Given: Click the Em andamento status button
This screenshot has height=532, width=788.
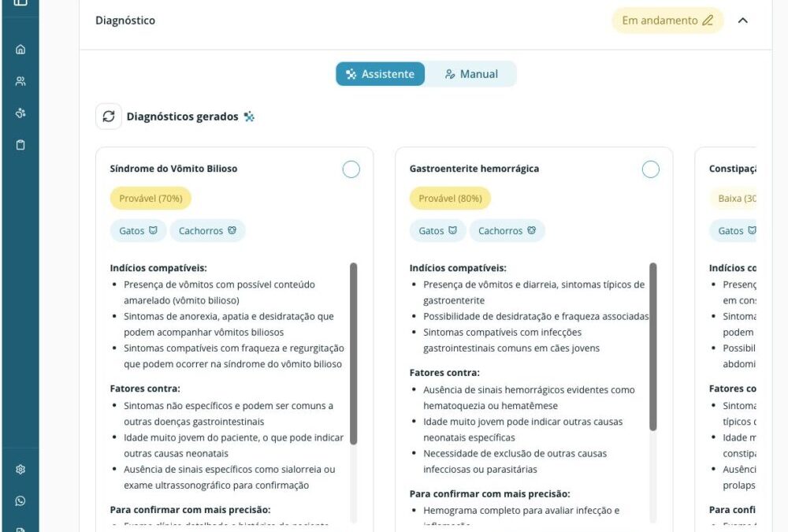Looking at the screenshot, I should click(660, 20).
